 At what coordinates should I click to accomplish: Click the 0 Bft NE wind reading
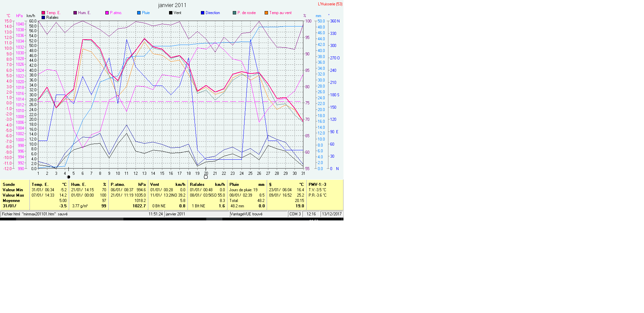pyautogui.click(x=159, y=206)
